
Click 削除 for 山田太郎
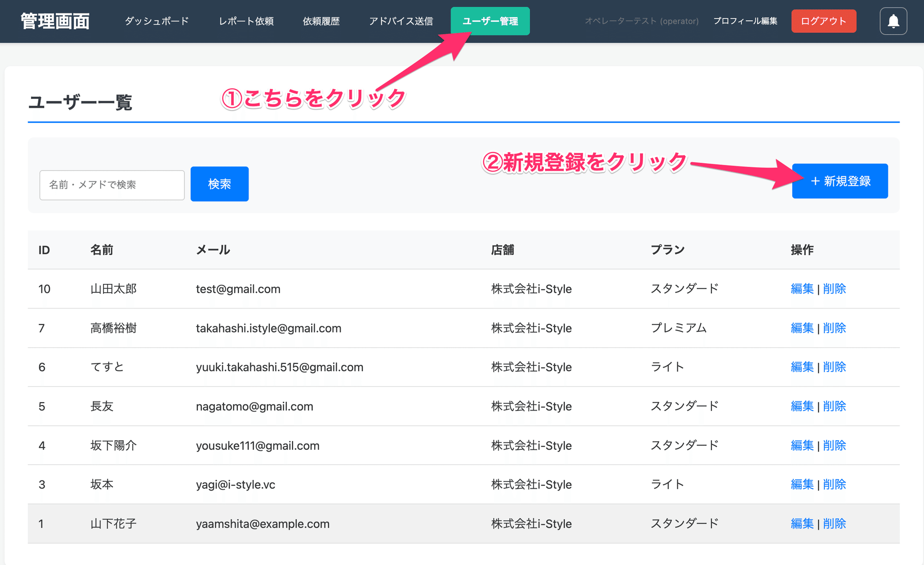(x=835, y=289)
